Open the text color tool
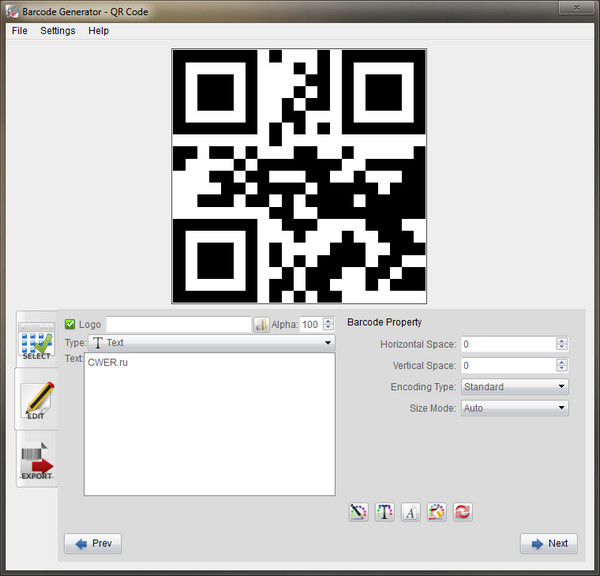This screenshot has height=576, width=600. pyautogui.click(x=385, y=512)
